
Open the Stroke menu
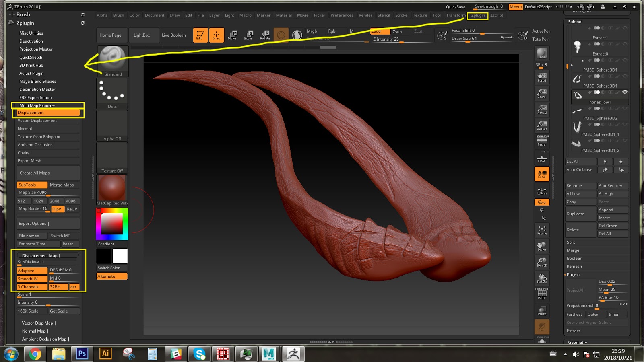point(401,16)
